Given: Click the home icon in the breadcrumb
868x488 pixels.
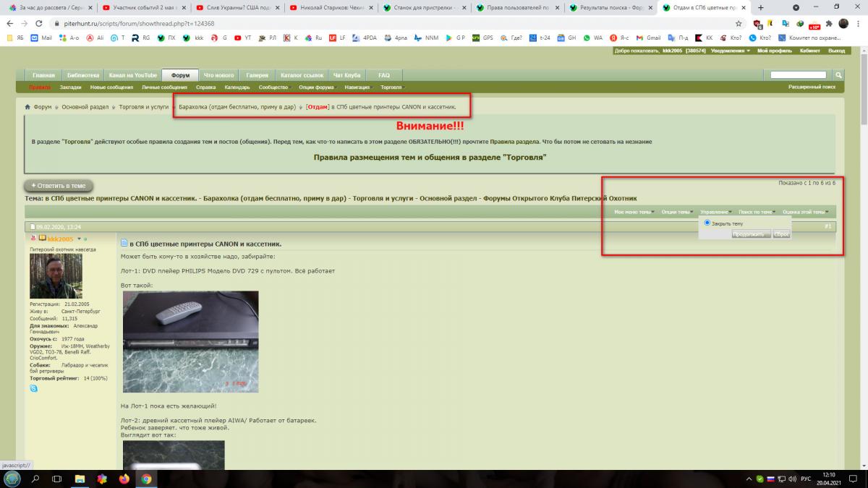Looking at the screenshot, I should tap(27, 106).
